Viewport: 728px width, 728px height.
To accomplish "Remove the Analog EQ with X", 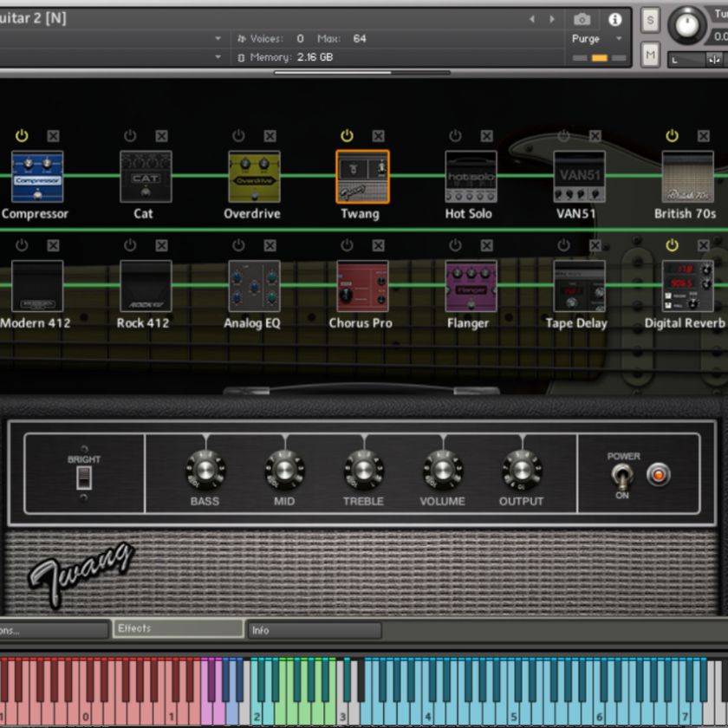I will (270, 245).
